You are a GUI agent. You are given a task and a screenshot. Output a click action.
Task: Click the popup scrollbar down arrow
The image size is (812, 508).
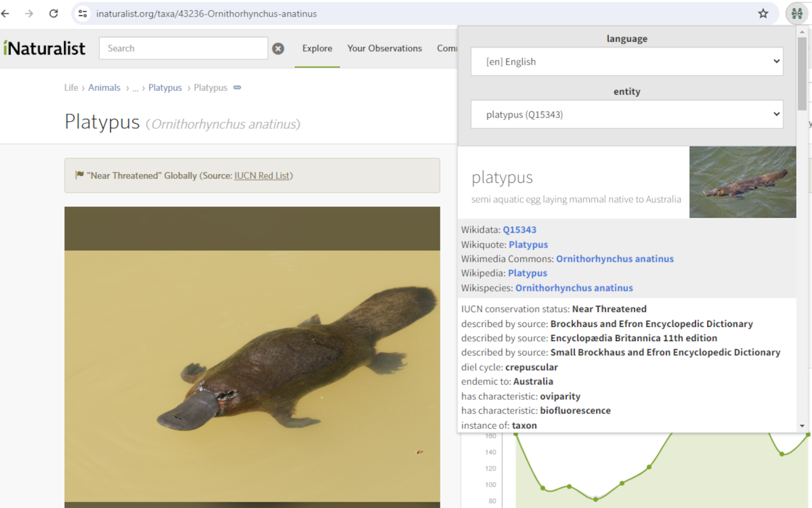click(x=802, y=425)
